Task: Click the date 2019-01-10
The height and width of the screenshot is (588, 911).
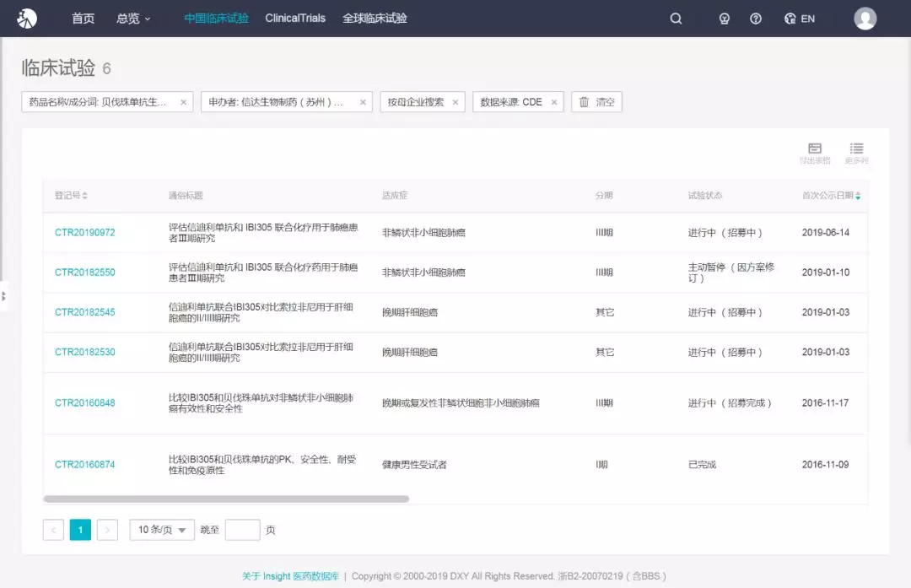Action: (x=826, y=272)
